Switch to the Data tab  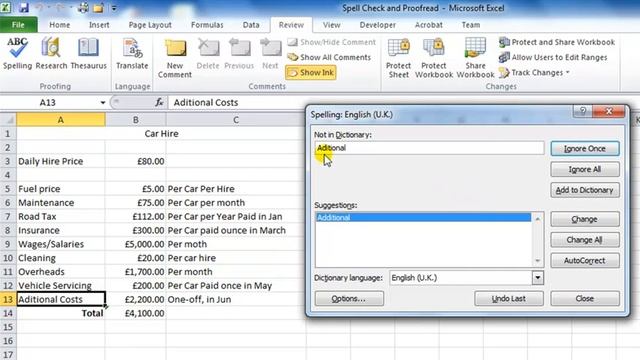(251, 25)
